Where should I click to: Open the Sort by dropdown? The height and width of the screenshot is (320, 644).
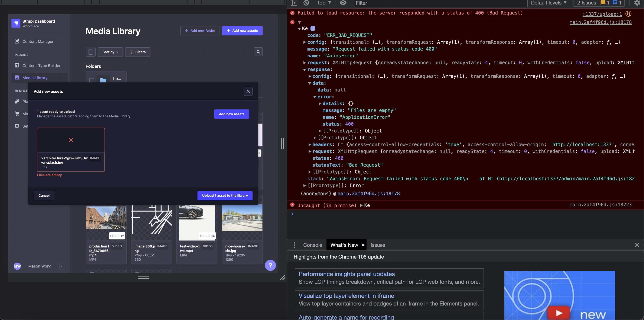click(x=110, y=52)
